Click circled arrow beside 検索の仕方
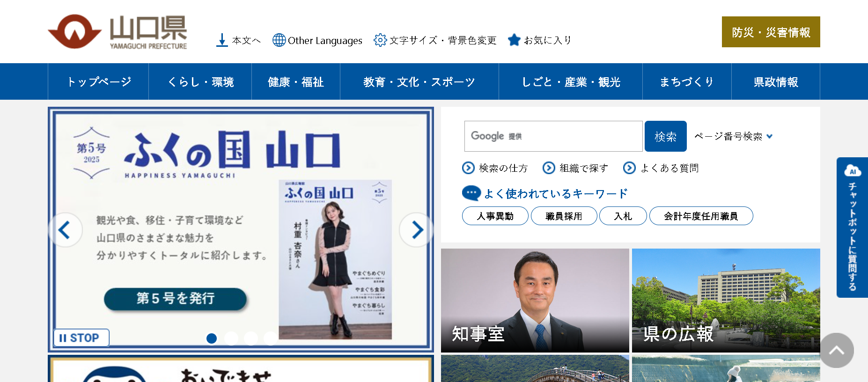Screen dimensions: 868x382 click(x=468, y=168)
